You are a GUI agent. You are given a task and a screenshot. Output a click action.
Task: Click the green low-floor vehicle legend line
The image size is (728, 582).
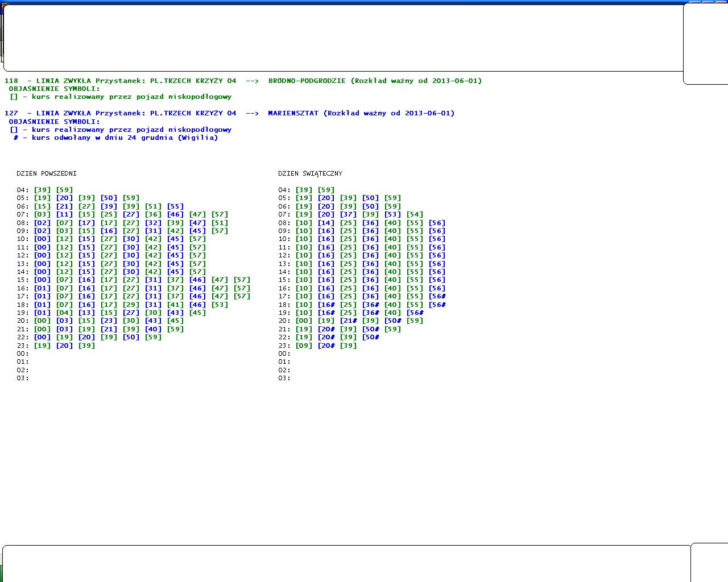[x=121, y=97]
